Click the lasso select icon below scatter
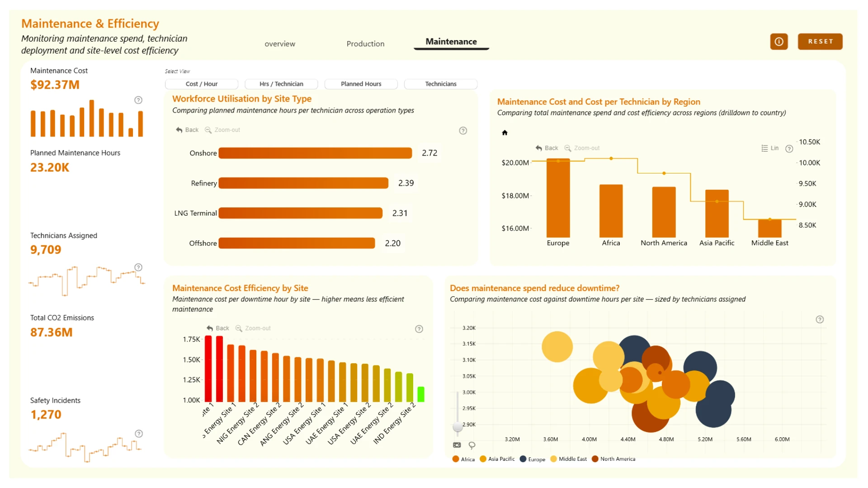868x488 pixels. pos(472,446)
